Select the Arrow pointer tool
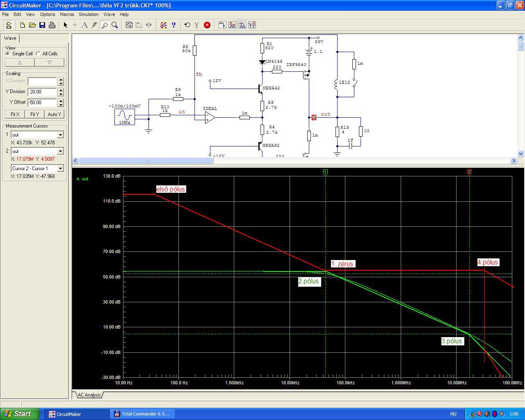The width and height of the screenshot is (525, 420). (x=65, y=25)
